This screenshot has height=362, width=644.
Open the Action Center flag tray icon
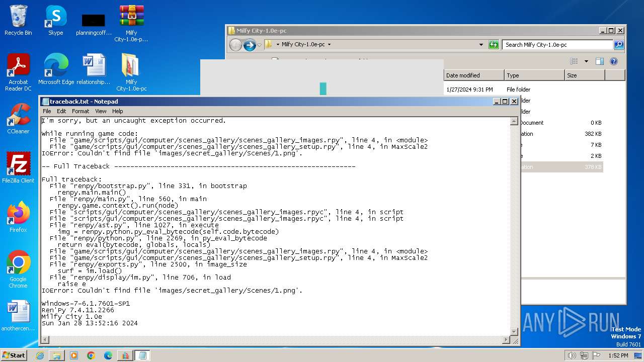[x=596, y=355]
